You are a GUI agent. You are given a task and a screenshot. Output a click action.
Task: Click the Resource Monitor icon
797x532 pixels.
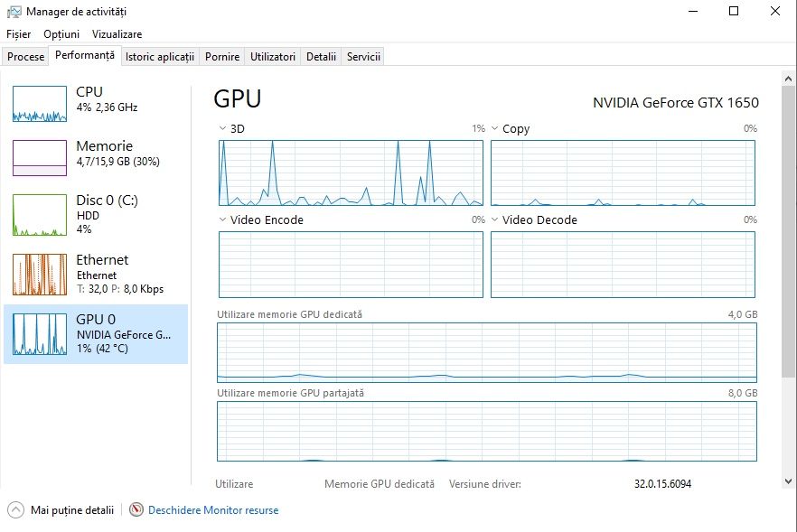point(136,510)
